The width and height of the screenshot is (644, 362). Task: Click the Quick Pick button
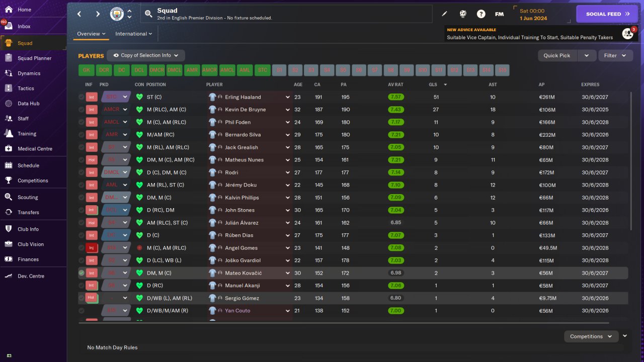tap(557, 55)
